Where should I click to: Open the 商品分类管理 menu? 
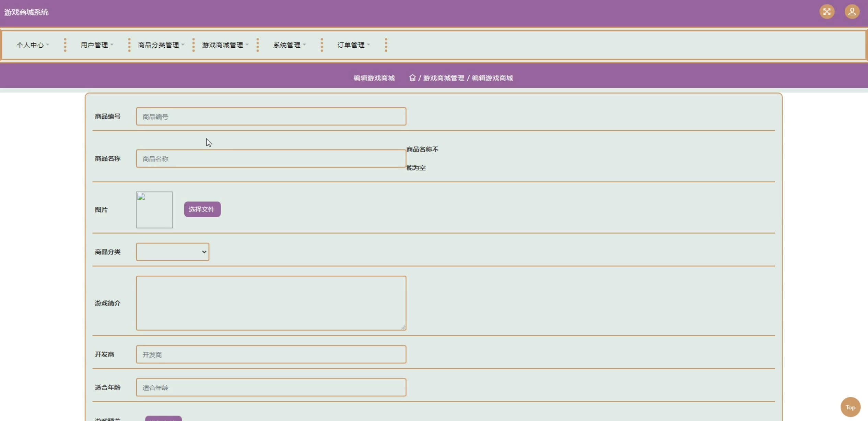pos(161,45)
